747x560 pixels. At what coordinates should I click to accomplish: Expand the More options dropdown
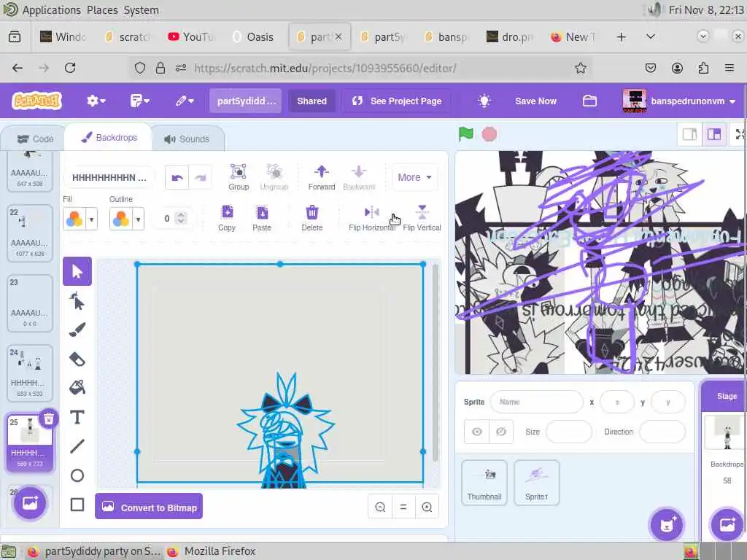(x=414, y=177)
